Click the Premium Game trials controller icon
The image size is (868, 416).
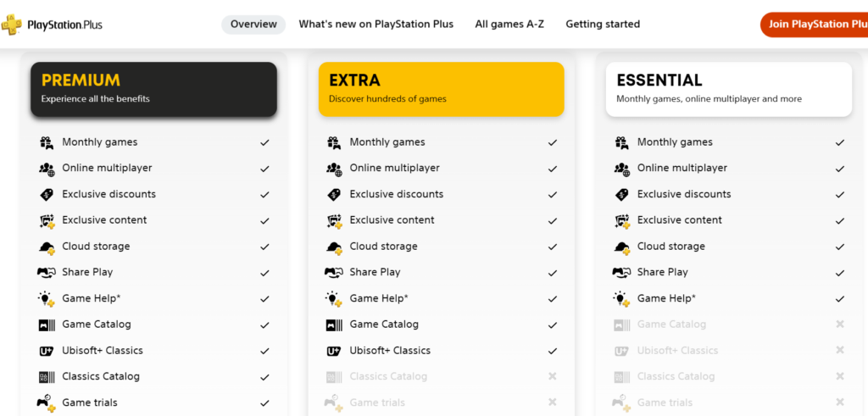point(47,402)
